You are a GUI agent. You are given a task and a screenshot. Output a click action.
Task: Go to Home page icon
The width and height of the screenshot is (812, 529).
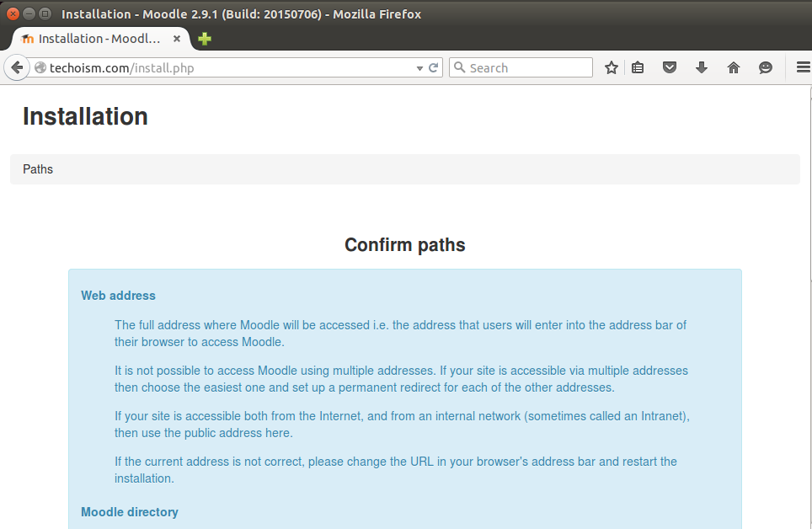click(x=734, y=67)
